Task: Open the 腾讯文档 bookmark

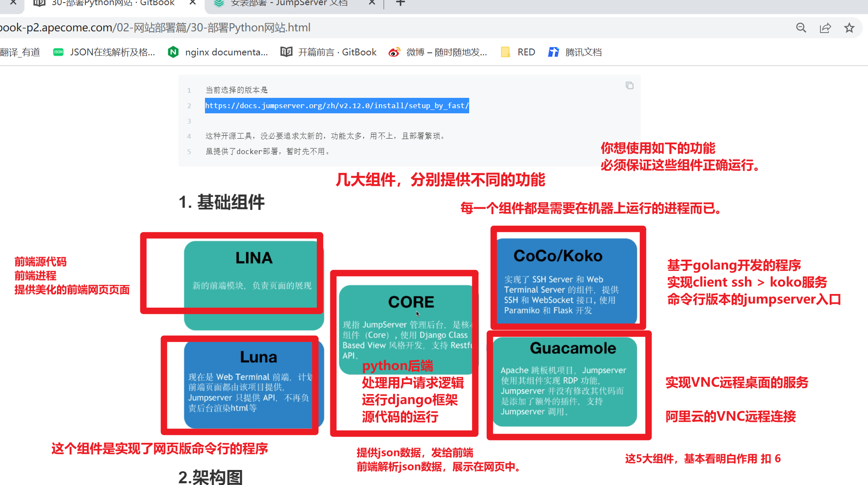Action: 575,52
